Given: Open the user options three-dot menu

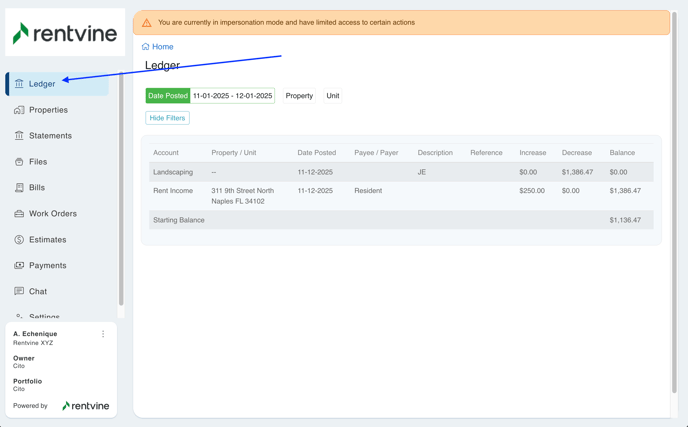Looking at the screenshot, I should pyautogui.click(x=103, y=335).
